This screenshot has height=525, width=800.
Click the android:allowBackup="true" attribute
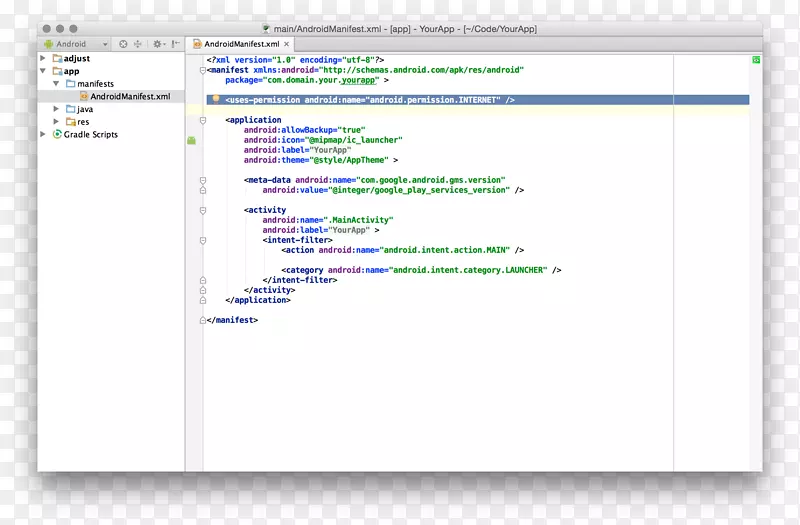pyautogui.click(x=305, y=130)
